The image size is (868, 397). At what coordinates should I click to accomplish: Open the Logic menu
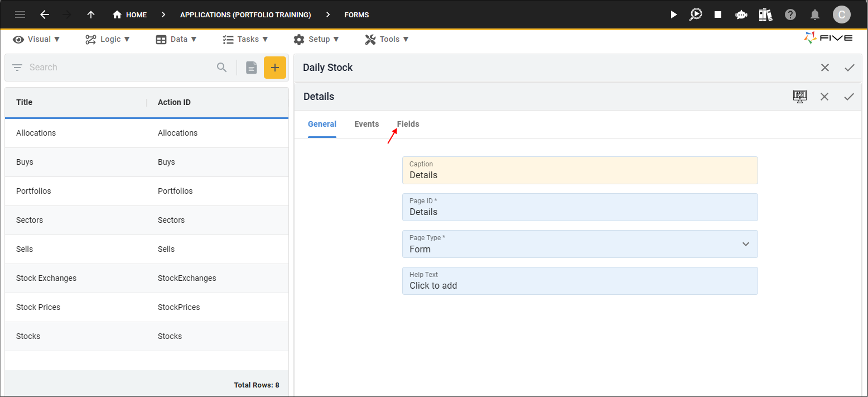tap(108, 39)
